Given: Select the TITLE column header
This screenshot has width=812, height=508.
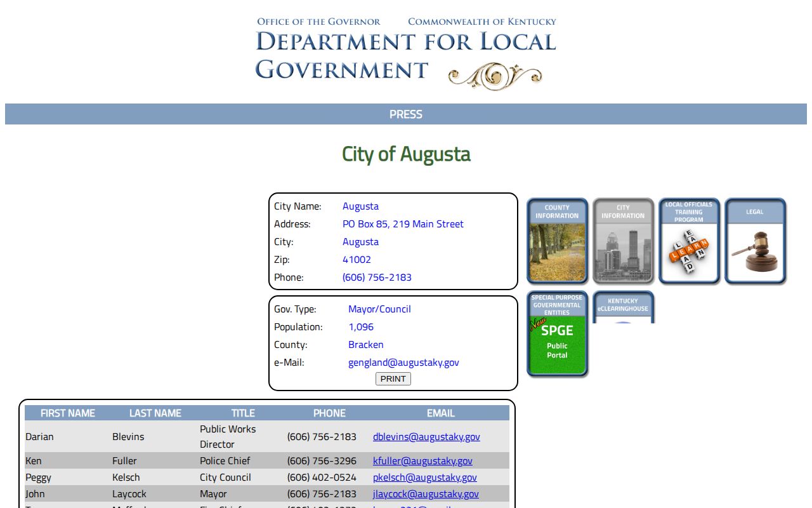Looking at the screenshot, I should click(x=243, y=413).
